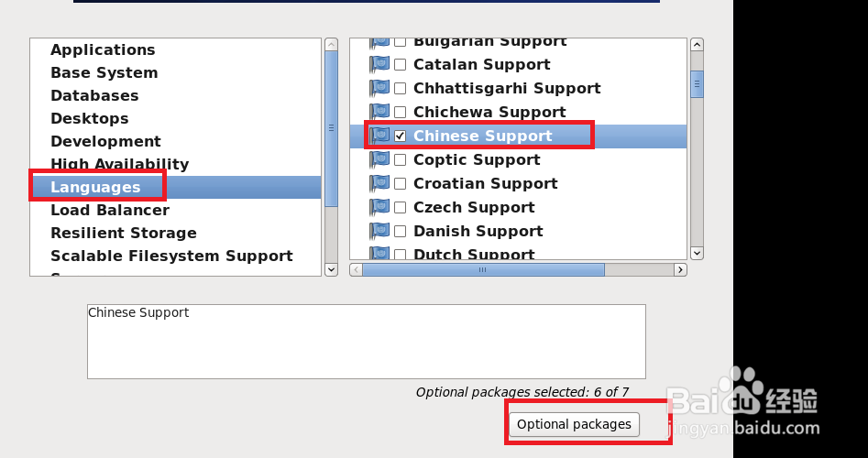
Task: Tick the Croatian Support checkbox
Action: 401,183
